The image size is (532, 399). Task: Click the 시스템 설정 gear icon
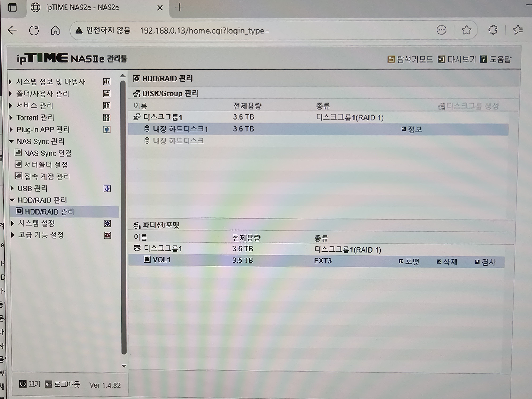(x=107, y=224)
